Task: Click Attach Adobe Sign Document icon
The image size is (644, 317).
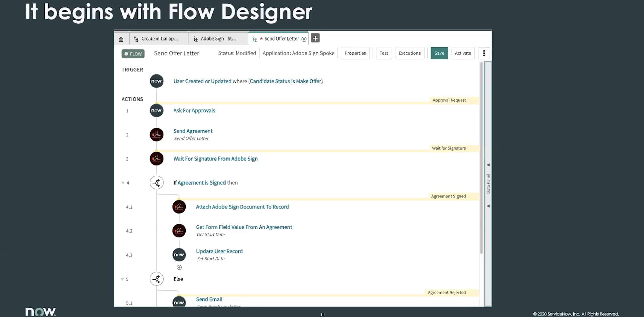Action: [x=179, y=207]
